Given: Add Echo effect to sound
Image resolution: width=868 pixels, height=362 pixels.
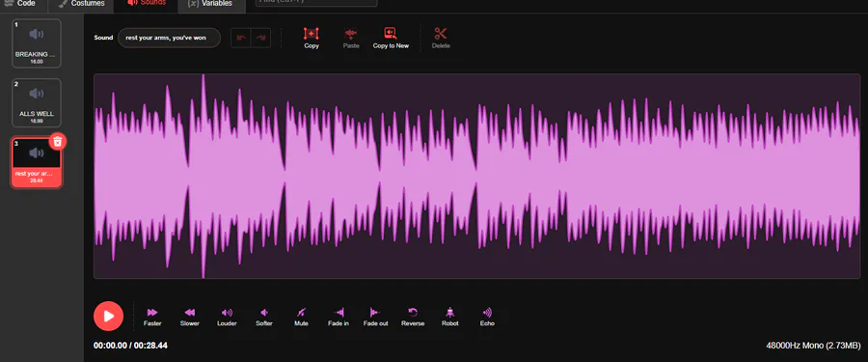Looking at the screenshot, I should 487,313.
